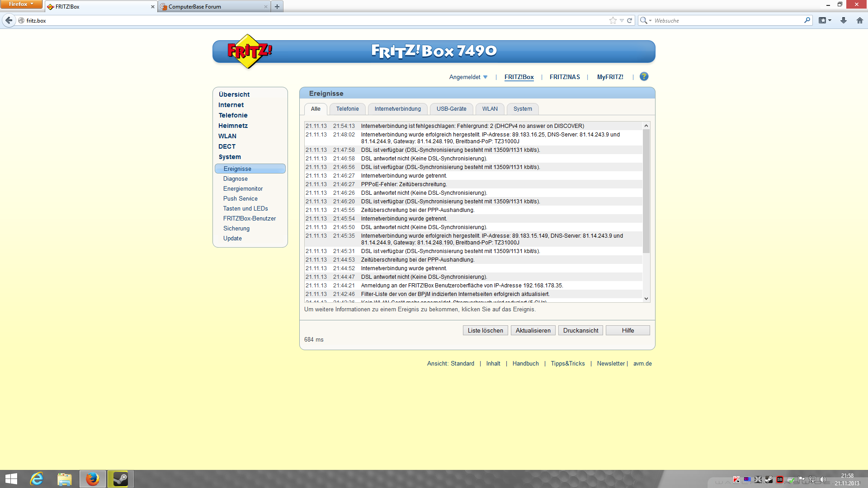
Task: Click the Liste löschen button
Action: [485, 330]
